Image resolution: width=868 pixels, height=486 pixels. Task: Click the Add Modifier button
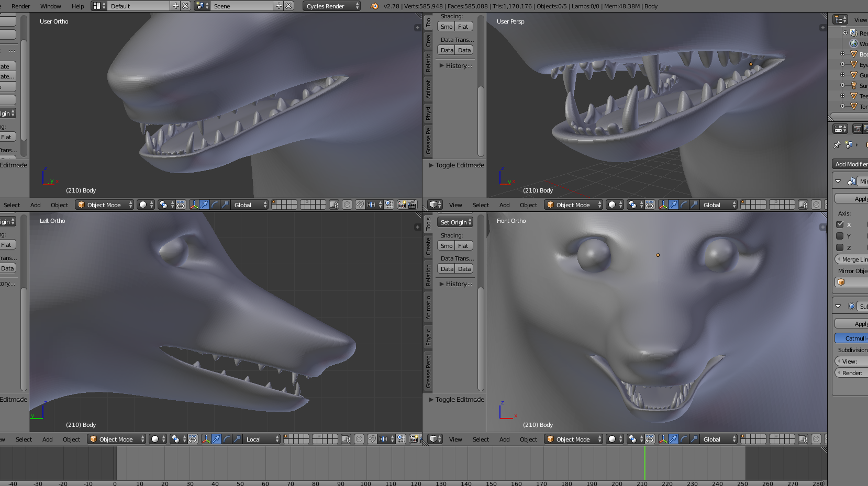850,164
